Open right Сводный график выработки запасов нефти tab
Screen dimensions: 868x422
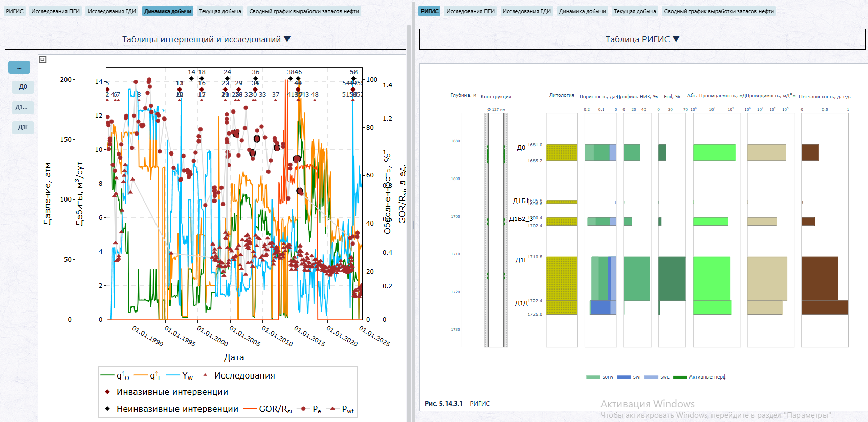[x=719, y=11]
